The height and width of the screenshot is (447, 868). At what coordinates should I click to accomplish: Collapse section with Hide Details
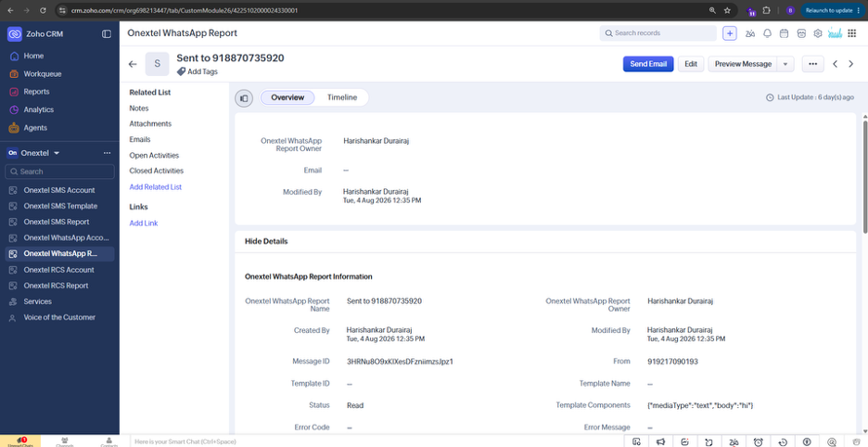click(266, 241)
